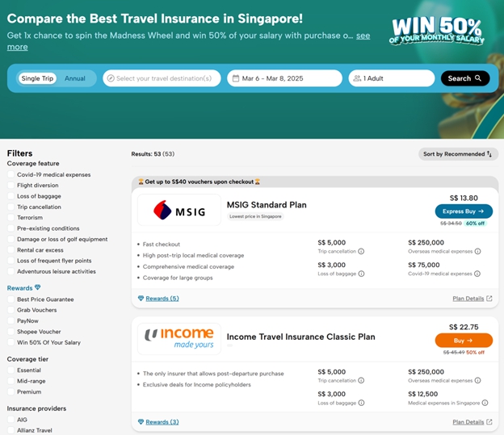Tick Grab Vouchers reward filter
This screenshot has width=504, height=435.
click(x=11, y=310)
